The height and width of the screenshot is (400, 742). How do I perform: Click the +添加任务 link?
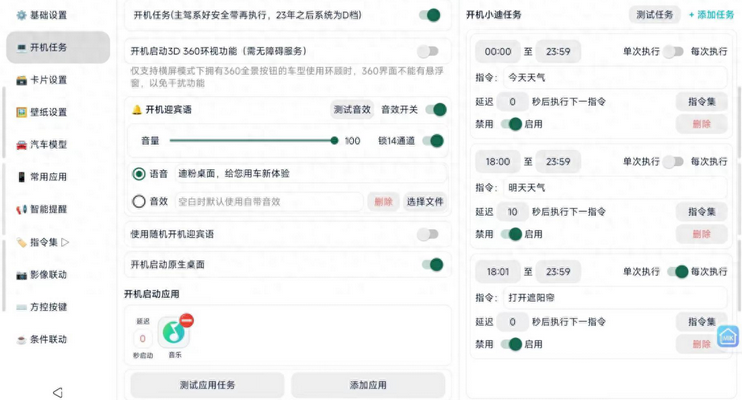pos(711,15)
